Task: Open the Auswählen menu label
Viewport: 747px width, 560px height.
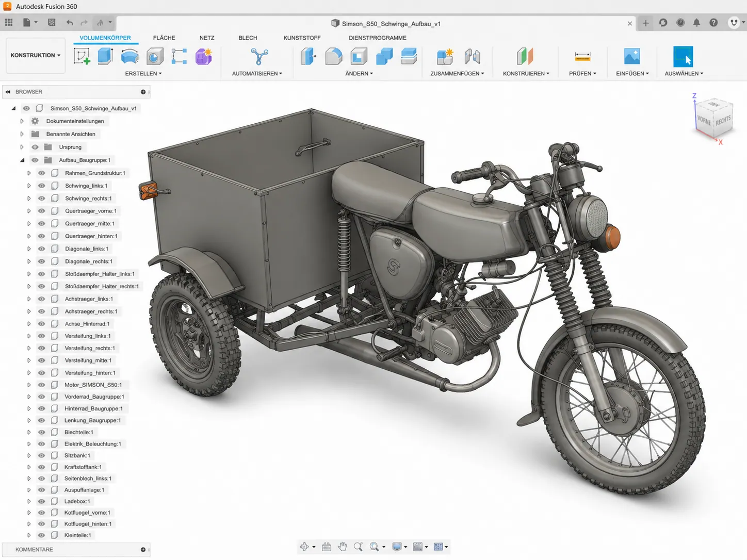Action: [684, 74]
